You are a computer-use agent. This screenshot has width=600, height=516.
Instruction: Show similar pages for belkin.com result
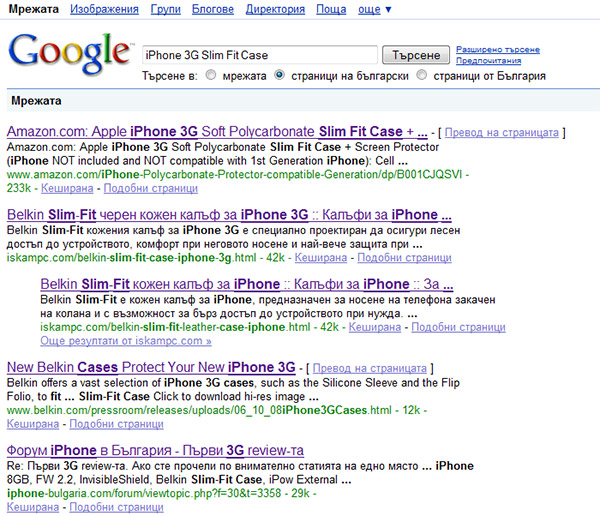pos(116,424)
